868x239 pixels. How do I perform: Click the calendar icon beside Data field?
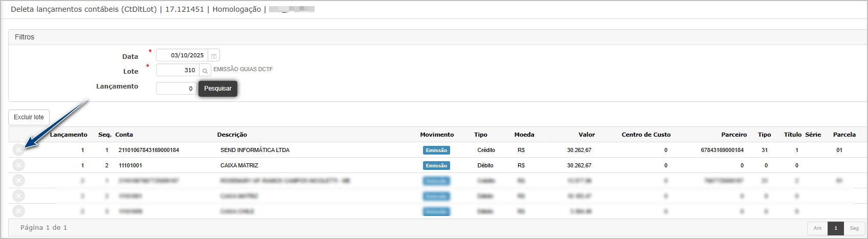(214, 56)
